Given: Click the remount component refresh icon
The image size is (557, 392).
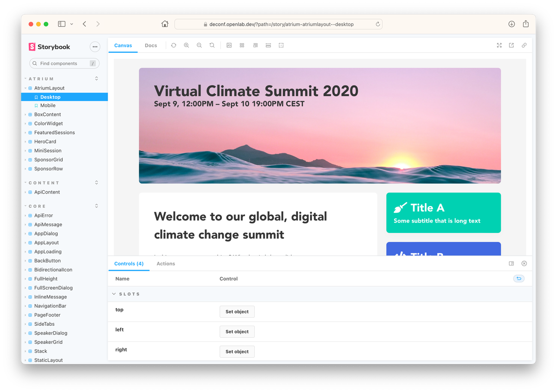Looking at the screenshot, I should (x=174, y=45).
